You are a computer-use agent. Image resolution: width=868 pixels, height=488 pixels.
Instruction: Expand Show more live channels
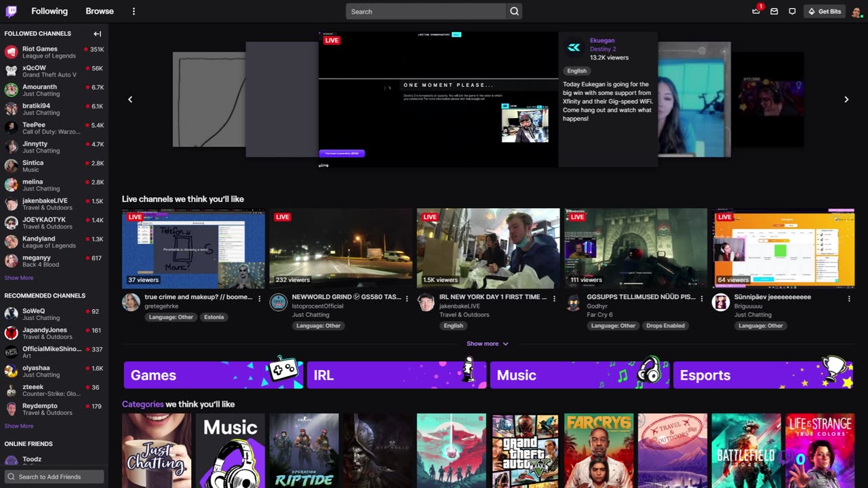coord(488,344)
